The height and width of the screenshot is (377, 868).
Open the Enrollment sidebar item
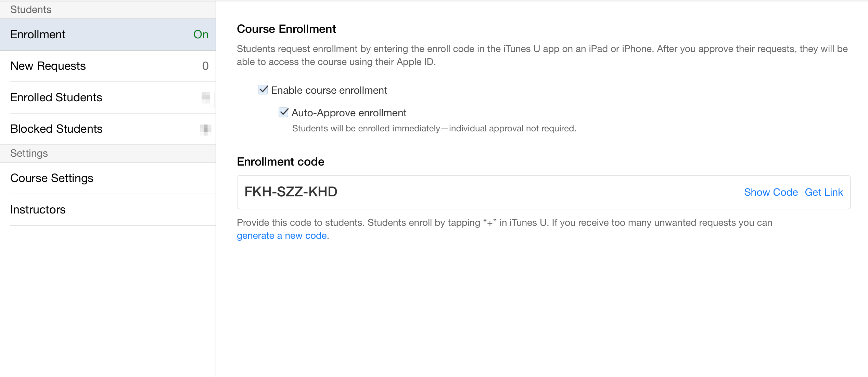pyautogui.click(x=38, y=35)
